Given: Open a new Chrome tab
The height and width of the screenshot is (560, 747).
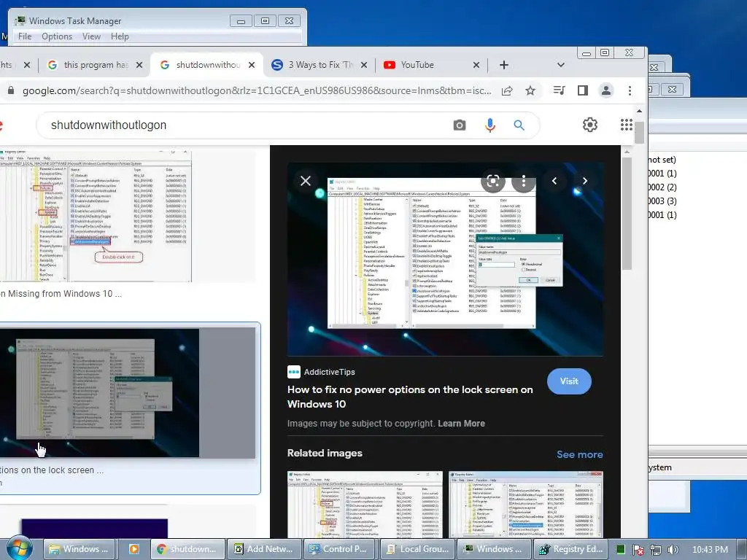Looking at the screenshot, I should click(503, 65).
